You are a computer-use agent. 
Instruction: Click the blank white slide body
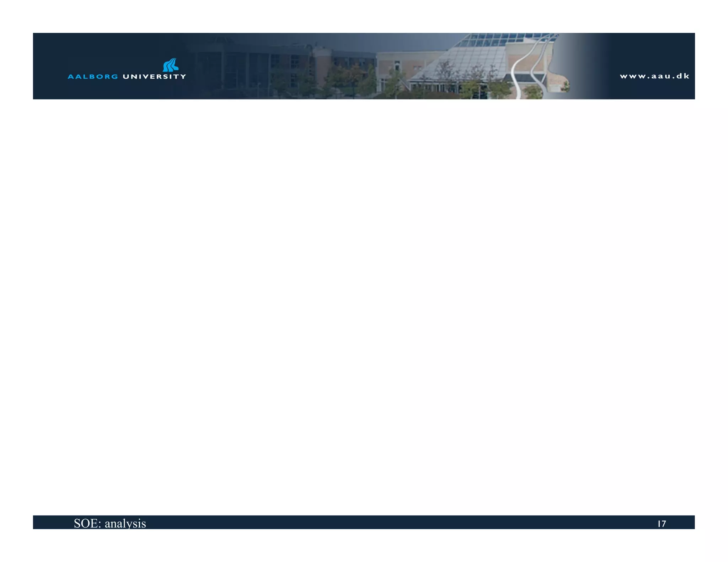364,306
